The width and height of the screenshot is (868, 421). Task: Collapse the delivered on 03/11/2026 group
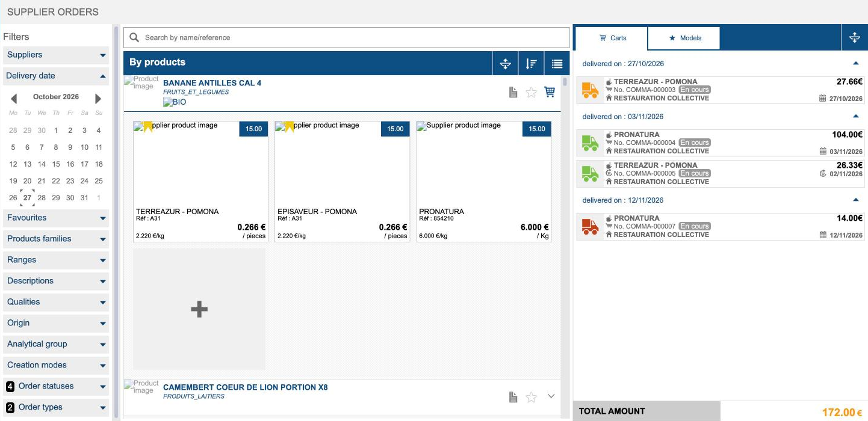click(856, 116)
